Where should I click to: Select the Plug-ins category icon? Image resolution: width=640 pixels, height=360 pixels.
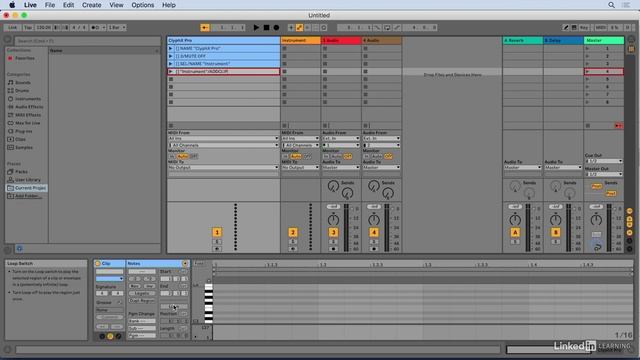[x=11, y=131]
